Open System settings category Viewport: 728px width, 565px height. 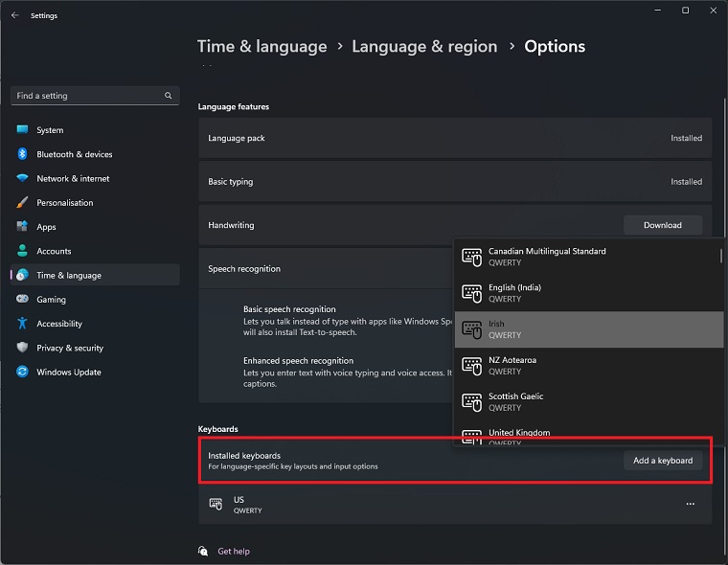pyautogui.click(x=95, y=130)
